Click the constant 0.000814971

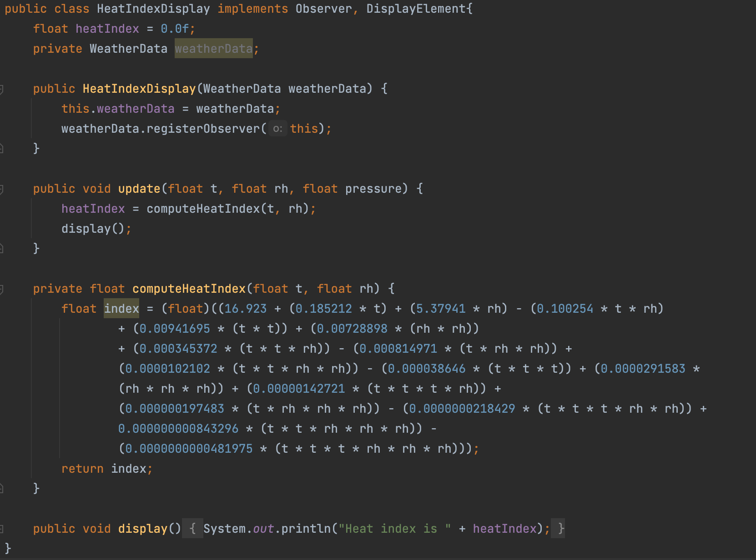(398, 349)
